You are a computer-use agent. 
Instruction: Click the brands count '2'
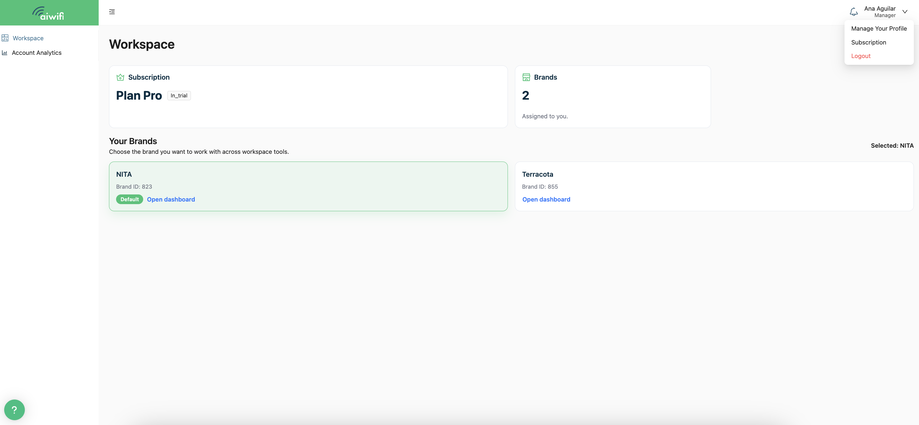526,96
